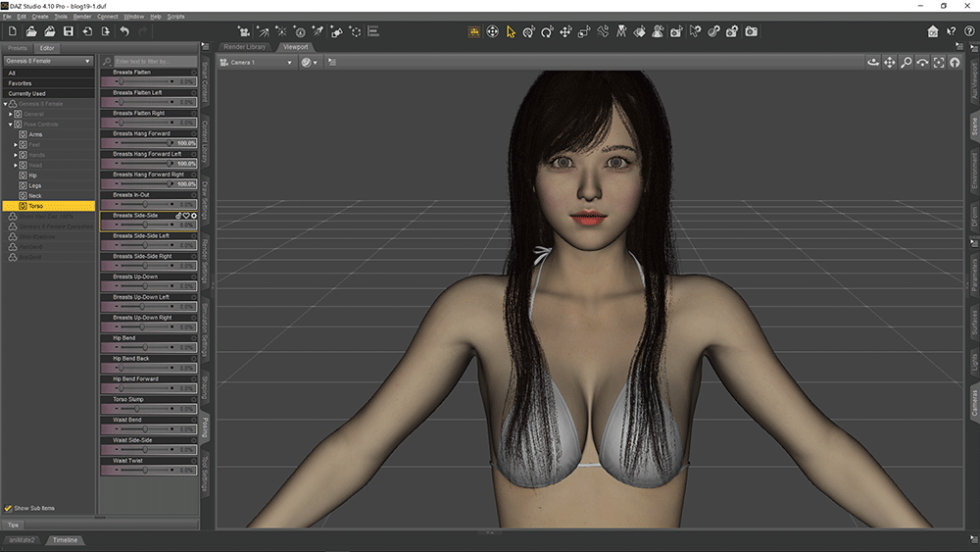Click the Render camera icon
This screenshot has width=980, height=552.
(x=752, y=31)
